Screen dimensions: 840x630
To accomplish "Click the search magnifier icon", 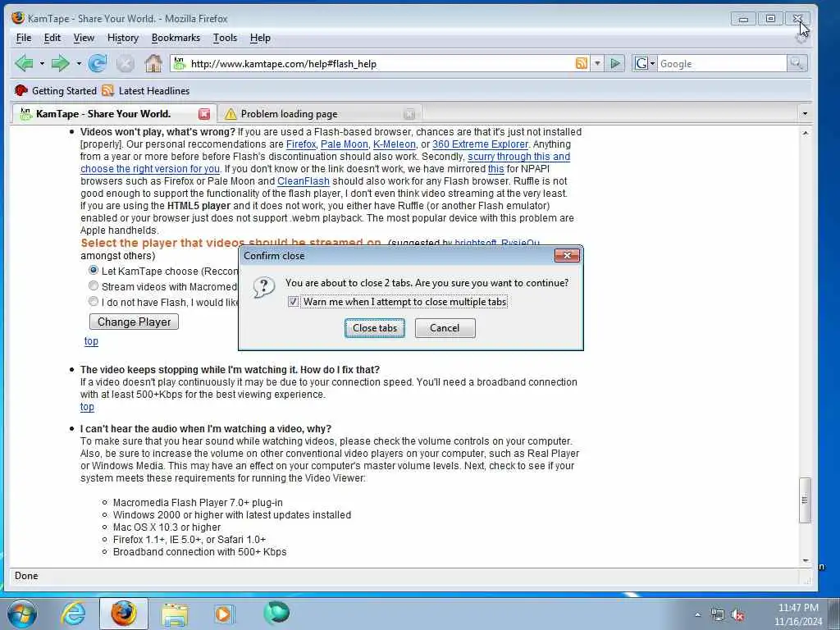I will tap(796, 64).
